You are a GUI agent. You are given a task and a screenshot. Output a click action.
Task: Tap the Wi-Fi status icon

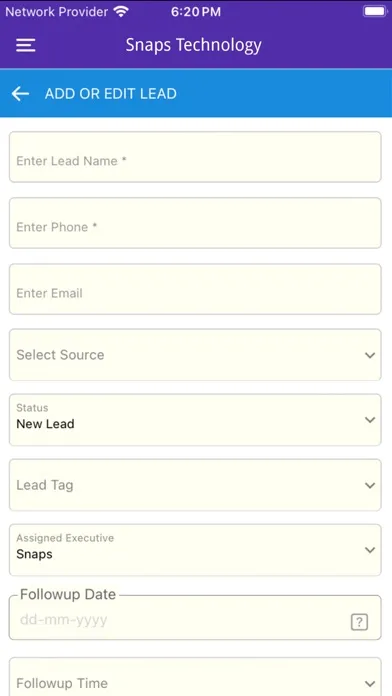click(x=120, y=12)
